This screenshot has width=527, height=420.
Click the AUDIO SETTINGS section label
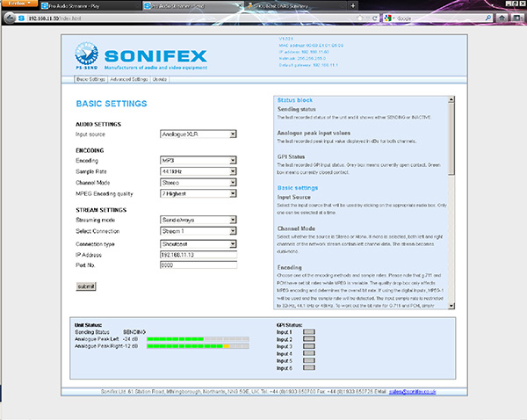pyautogui.click(x=98, y=125)
